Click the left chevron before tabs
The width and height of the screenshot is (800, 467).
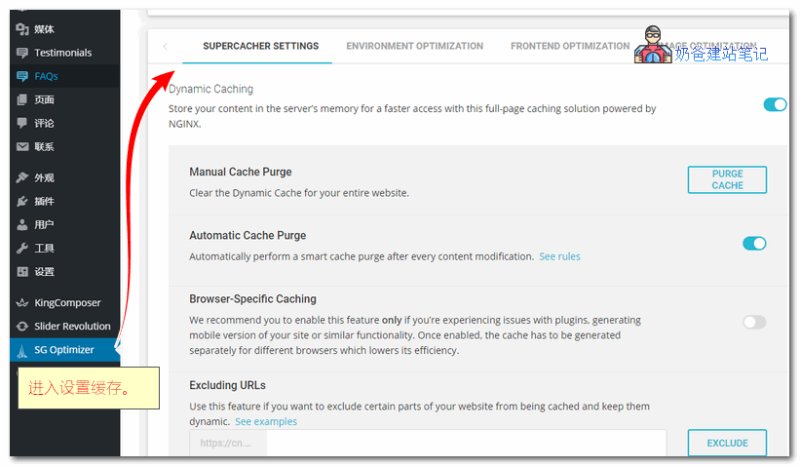pyautogui.click(x=165, y=46)
